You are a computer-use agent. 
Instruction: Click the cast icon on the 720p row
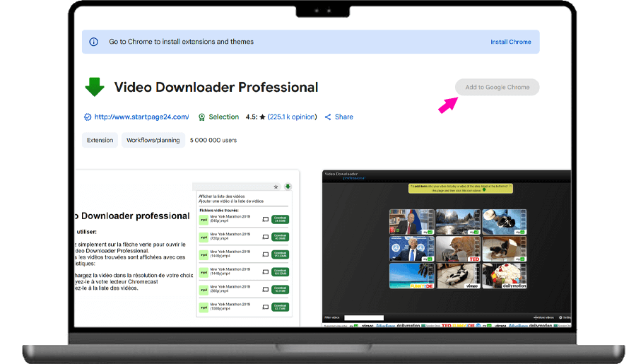pos(265,237)
